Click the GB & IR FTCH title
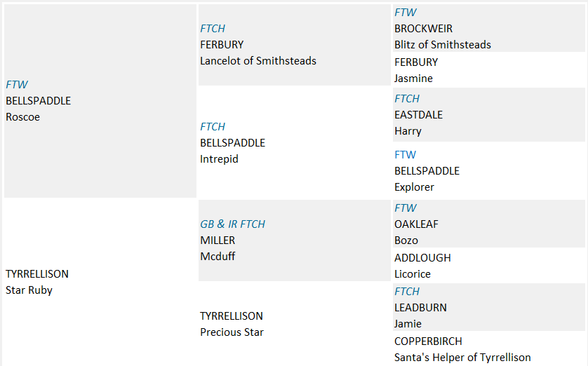The image size is (588, 366). [232, 224]
